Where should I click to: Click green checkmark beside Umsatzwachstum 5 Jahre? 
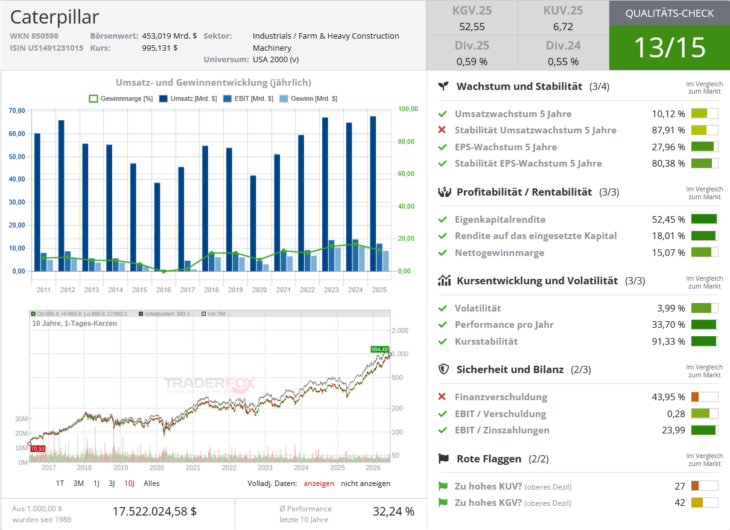pos(442,114)
